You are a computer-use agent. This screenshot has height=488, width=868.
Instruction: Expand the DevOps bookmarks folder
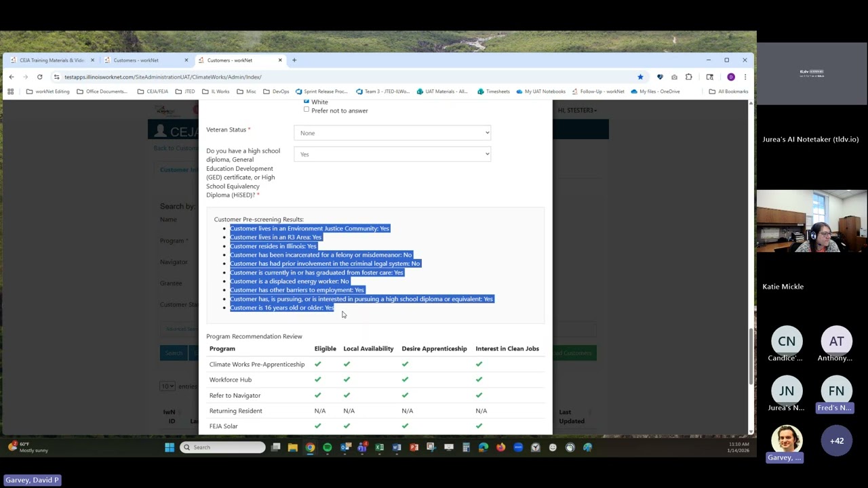click(x=275, y=91)
